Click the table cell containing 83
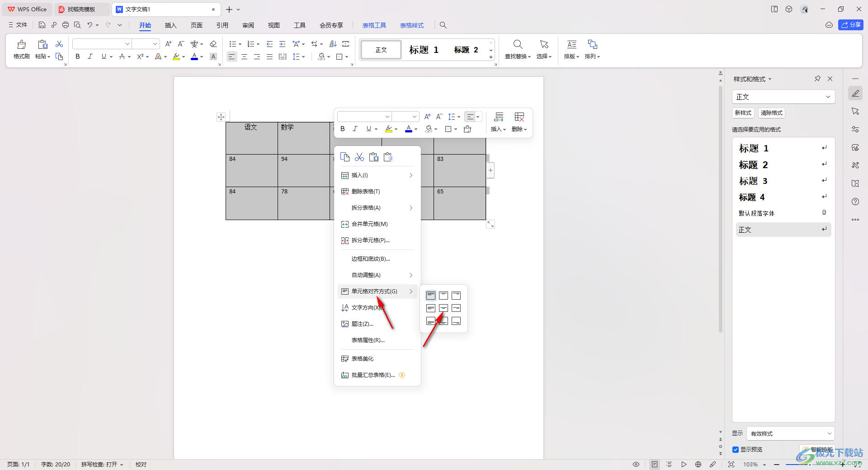 coord(459,170)
